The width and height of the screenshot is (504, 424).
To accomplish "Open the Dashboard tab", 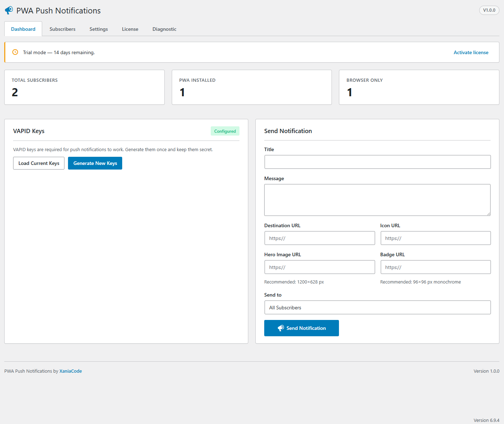I will pos(23,29).
